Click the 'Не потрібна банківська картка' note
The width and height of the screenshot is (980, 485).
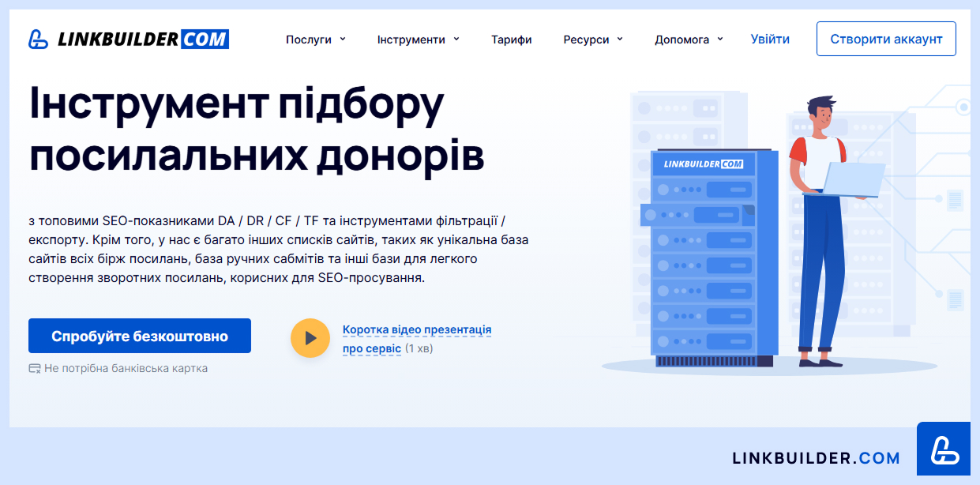pyautogui.click(x=126, y=368)
